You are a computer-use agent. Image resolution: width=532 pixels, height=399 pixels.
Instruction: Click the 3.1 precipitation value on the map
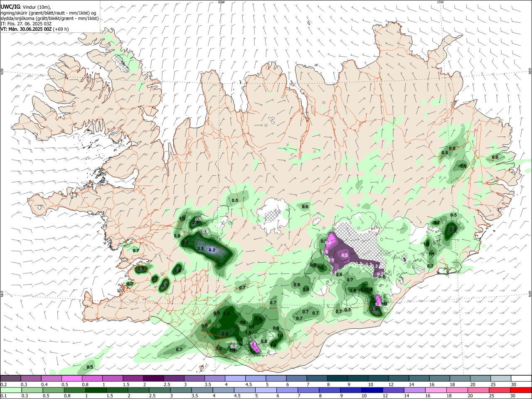tap(164, 286)
